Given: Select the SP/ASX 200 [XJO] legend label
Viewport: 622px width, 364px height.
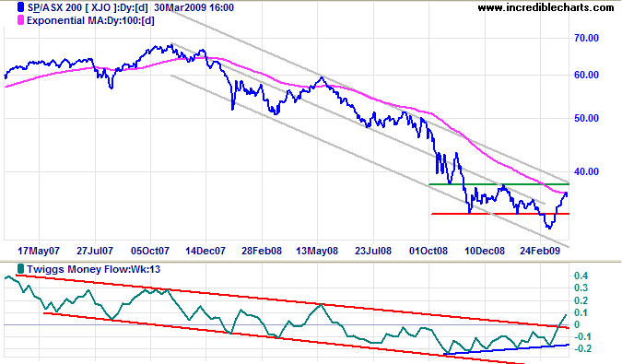Looking at the screenshot, I should point(88,7).
